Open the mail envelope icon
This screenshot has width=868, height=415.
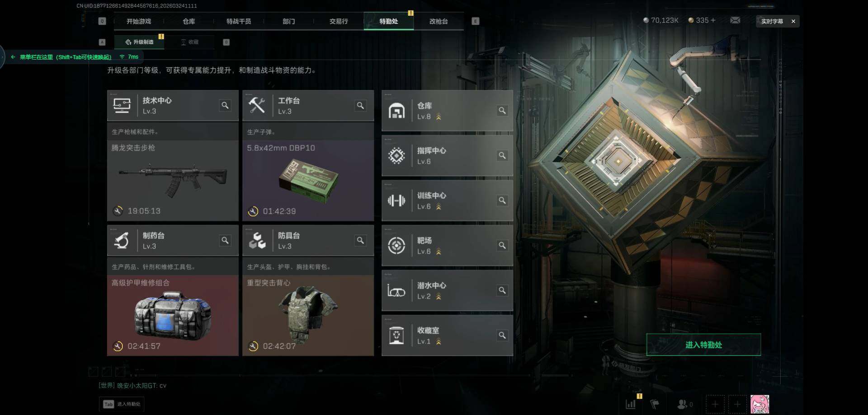[x=735, y=20]
